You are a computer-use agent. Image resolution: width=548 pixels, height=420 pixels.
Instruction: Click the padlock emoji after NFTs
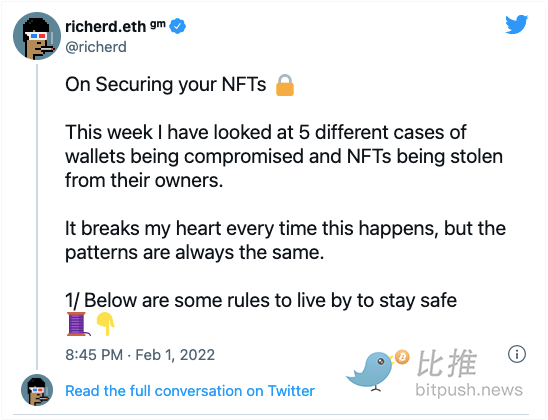[284, 85]
